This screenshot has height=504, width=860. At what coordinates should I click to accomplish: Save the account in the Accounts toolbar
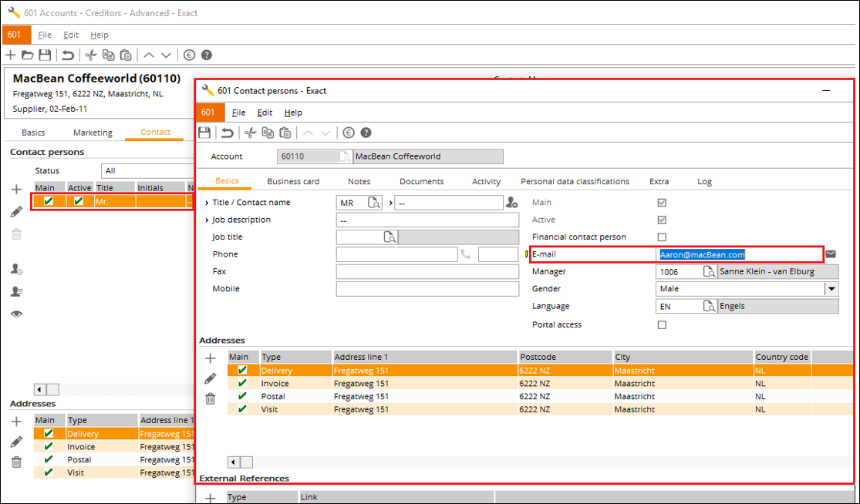pos(45,55)
